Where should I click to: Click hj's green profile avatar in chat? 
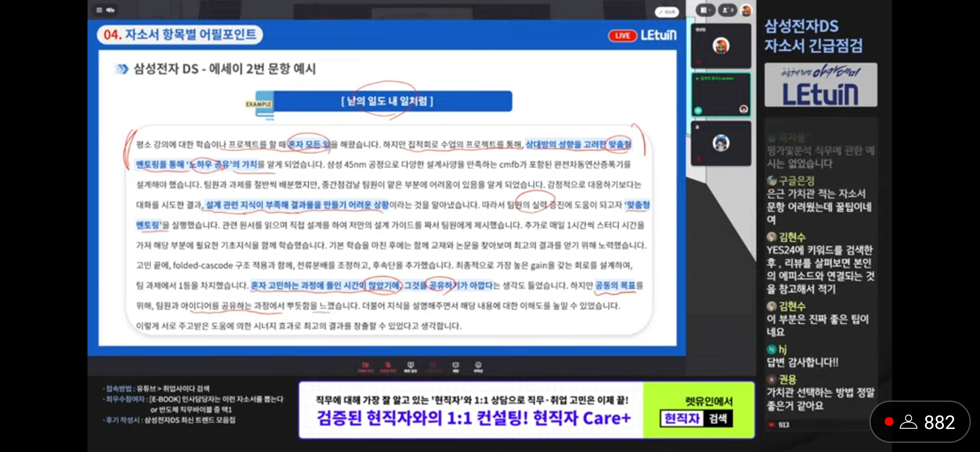(x=771, y=349)
